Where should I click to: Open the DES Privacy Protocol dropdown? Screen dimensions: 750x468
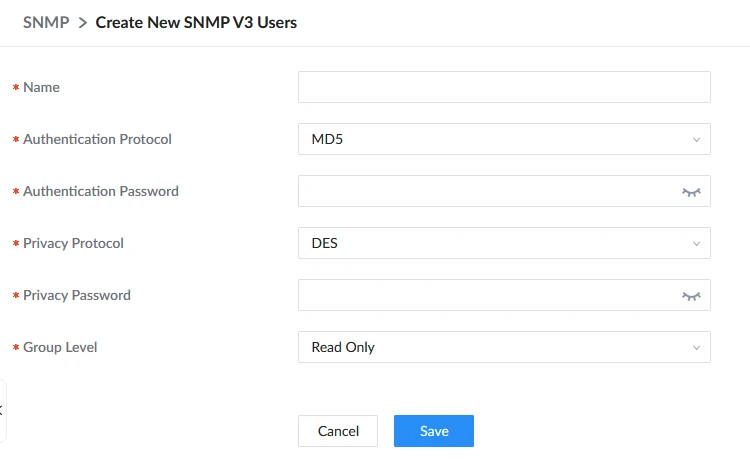coord(504,243)
